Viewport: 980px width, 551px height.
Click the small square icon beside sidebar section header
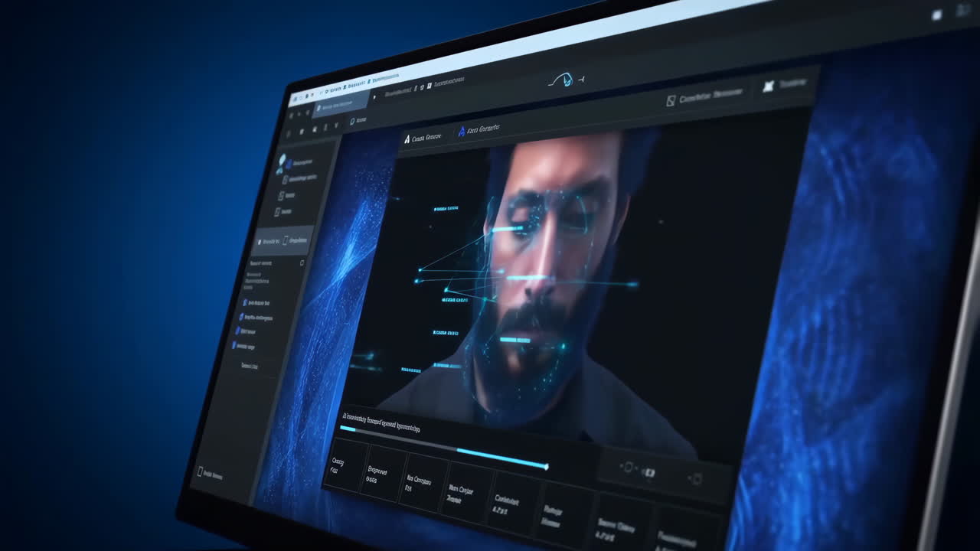point(302,262)
